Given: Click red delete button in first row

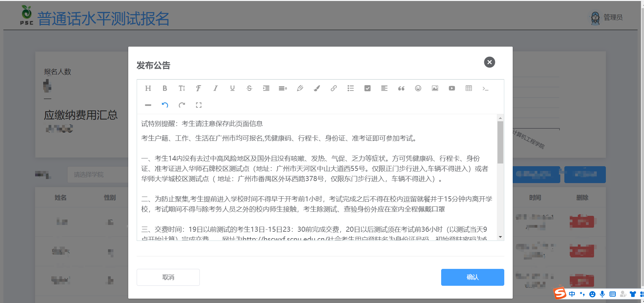Looking at the screenshot, I should click(x=582, y=222).
